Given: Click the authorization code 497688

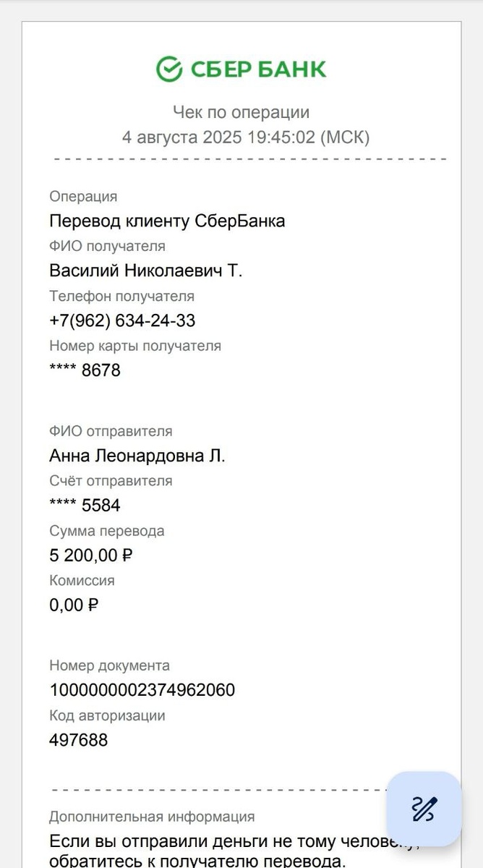Looking at the screenshot, I should coord(78,740).
